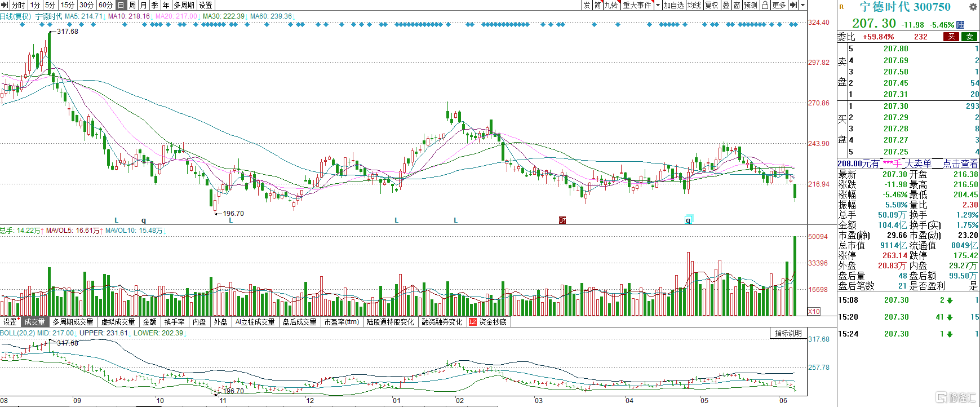Open the period 设置 next to 多周期
Viewport: 980px width, 407px height.
coord(205,5)
